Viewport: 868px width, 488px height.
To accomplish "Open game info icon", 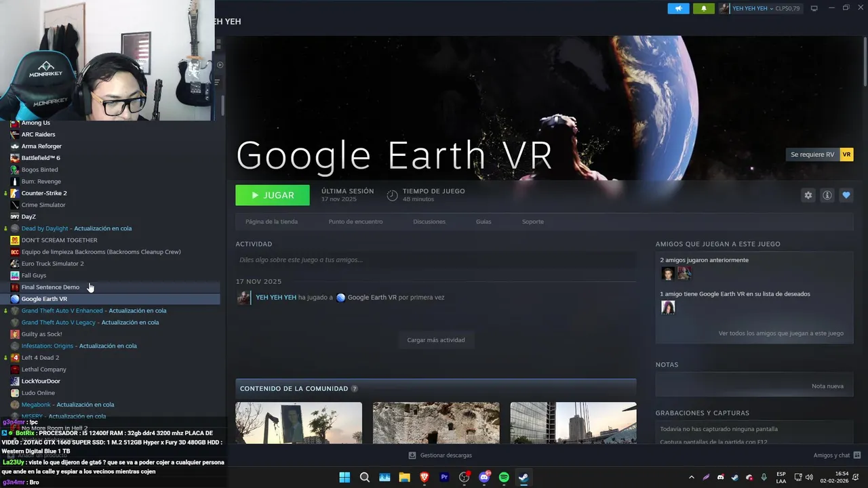I will point(827,195).
